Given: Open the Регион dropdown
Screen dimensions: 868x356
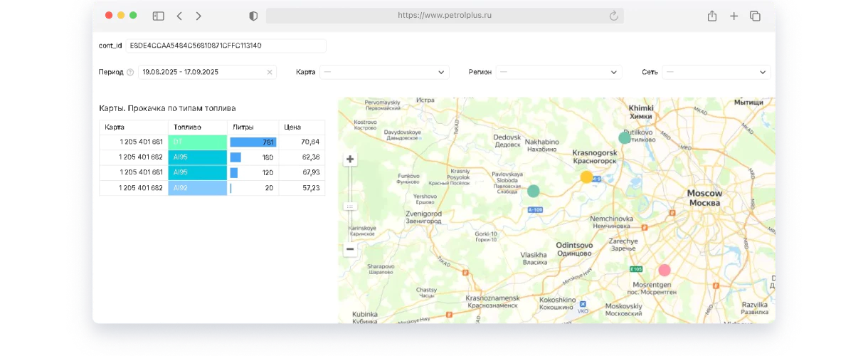Looking at the screenshot, I should [559, 72].
